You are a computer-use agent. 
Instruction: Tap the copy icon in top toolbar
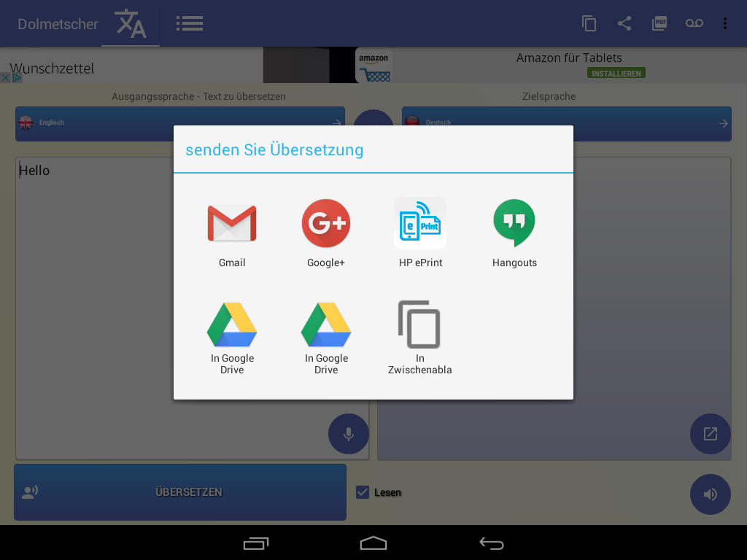click(589, 23)
